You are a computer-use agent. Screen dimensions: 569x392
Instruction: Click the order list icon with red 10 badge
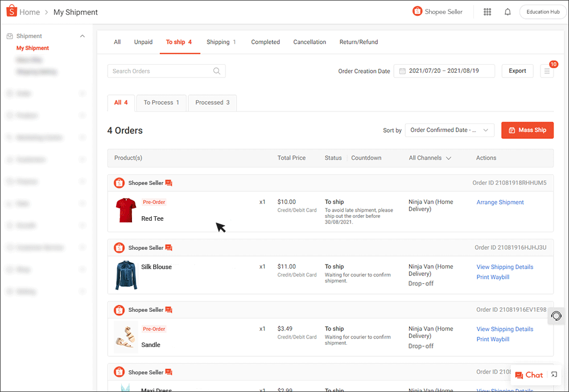point(547,71)
